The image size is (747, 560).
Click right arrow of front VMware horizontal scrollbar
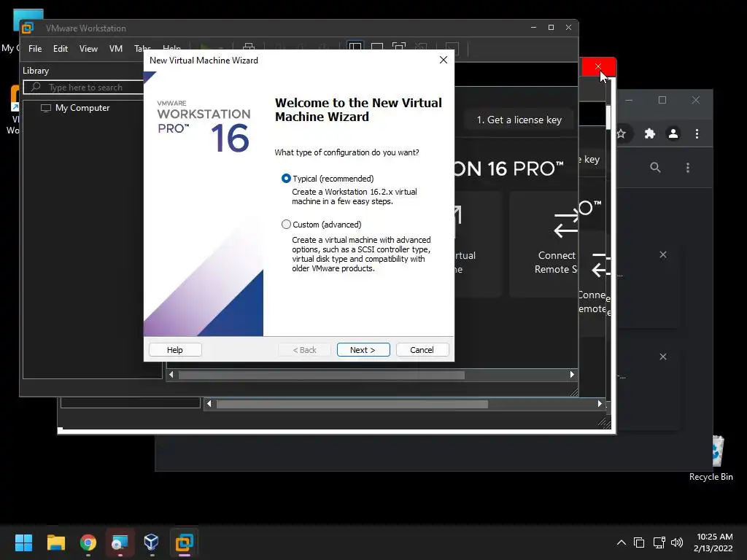click(572, 375)
